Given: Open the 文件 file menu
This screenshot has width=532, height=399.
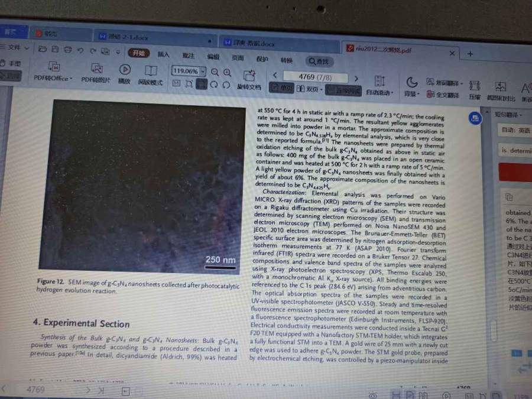Looking at the screenshot, I should point(15,47).
